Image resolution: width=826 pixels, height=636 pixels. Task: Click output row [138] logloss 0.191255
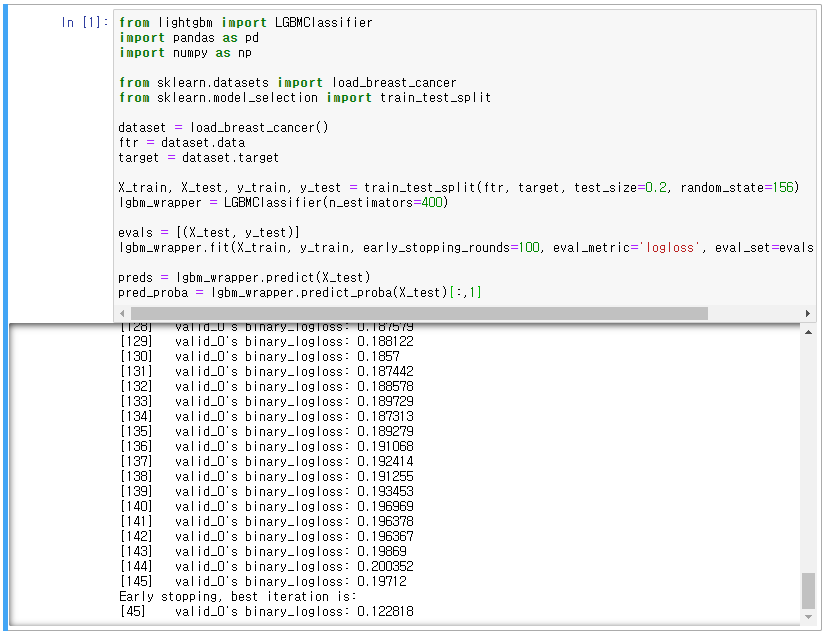(x=267, y=476)
